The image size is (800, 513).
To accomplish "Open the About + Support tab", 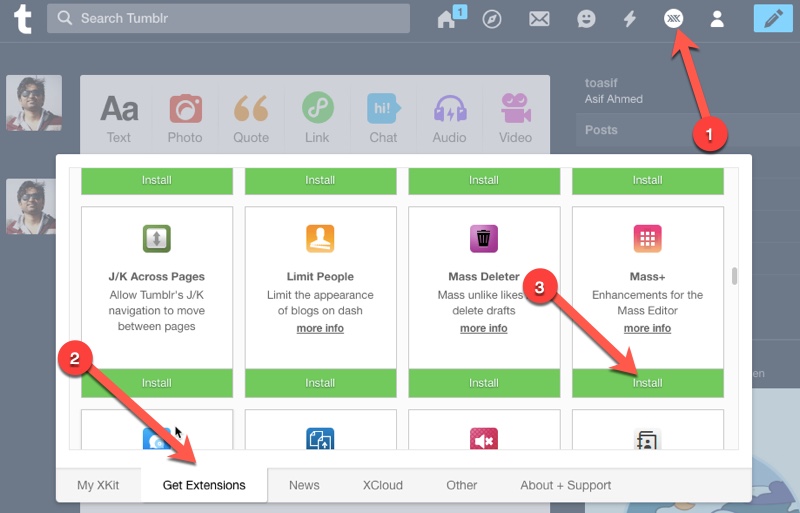I will click(x=565, y=485).
